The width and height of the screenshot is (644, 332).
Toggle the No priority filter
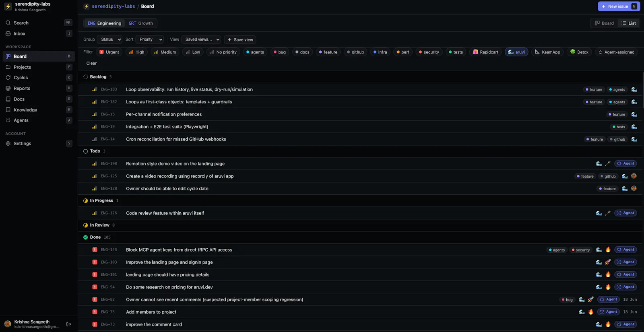coord(223,52)
